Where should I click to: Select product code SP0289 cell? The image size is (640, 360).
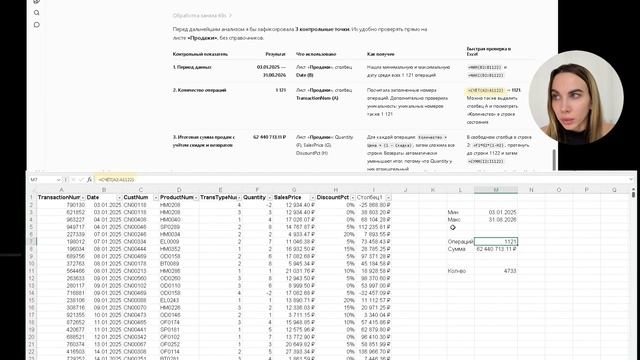(x=179, y=227)
